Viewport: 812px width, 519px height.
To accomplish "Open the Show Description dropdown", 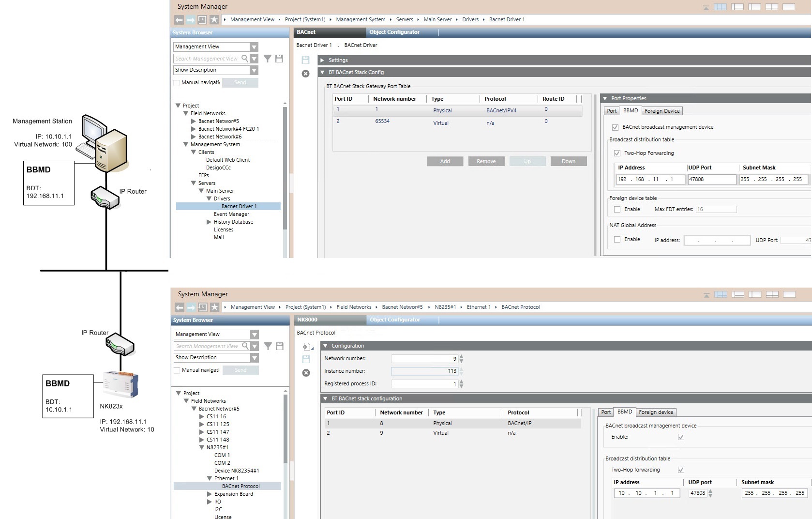I will point(254,70).
